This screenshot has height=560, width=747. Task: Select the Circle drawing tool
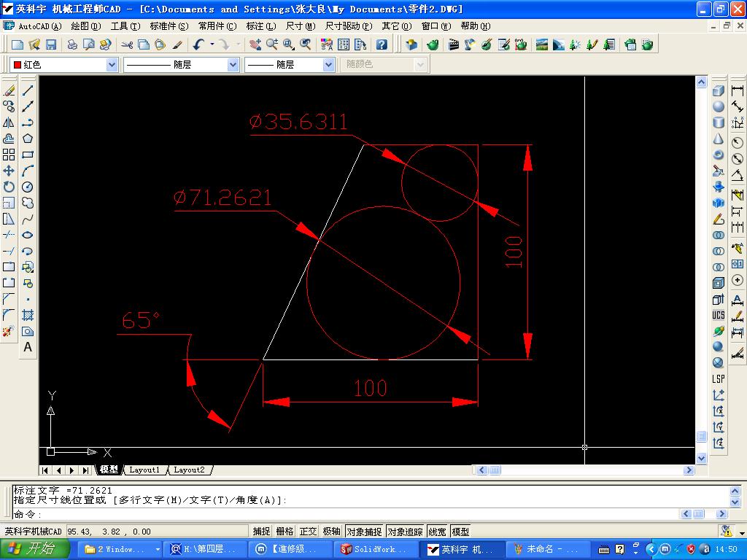28,187
